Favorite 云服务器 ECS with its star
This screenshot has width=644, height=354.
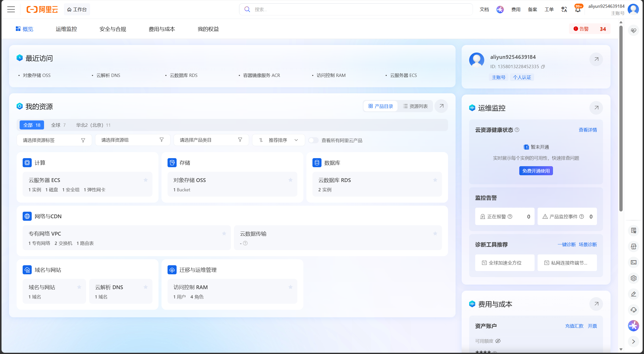tap(146, 180)
